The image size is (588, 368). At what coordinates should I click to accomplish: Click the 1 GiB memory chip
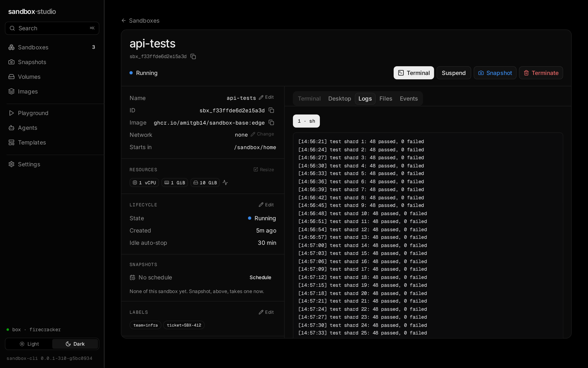pos(174,182)
